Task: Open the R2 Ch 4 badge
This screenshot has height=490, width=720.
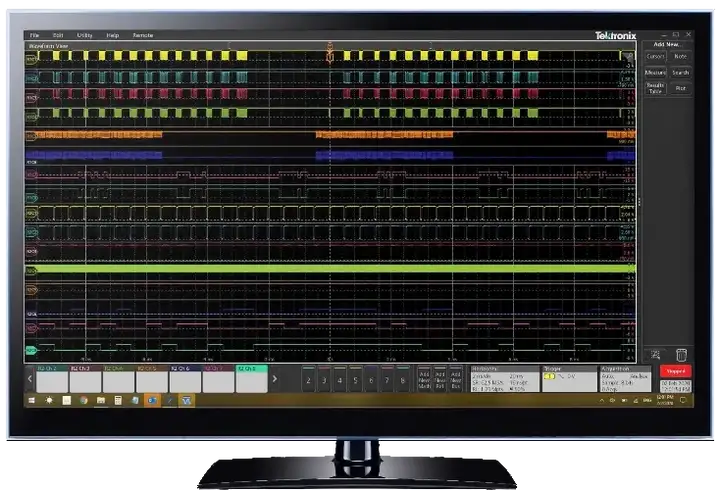Action: click(118, 379)
